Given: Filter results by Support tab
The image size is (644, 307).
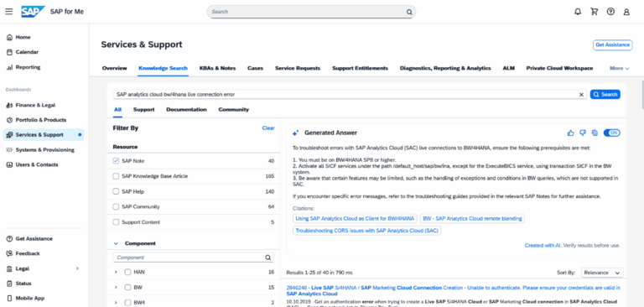Looking at the screenshot, I should click(143, 110).
